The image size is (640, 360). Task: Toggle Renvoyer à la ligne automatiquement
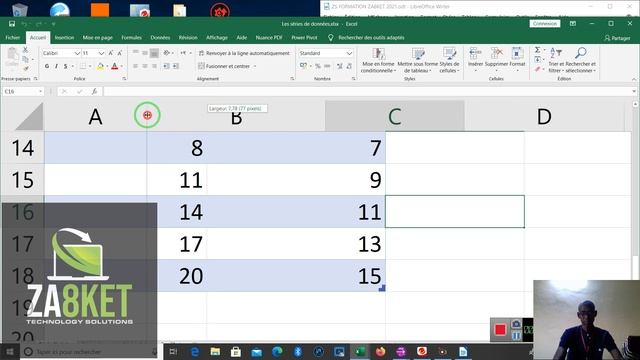[x=244, y=53]
